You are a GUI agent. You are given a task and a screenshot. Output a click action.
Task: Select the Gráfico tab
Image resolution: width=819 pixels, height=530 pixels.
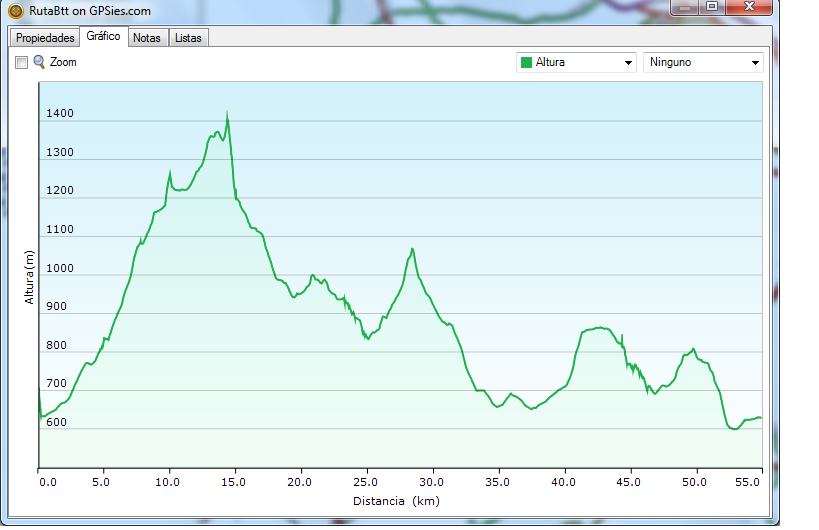[x=104, y=36]
